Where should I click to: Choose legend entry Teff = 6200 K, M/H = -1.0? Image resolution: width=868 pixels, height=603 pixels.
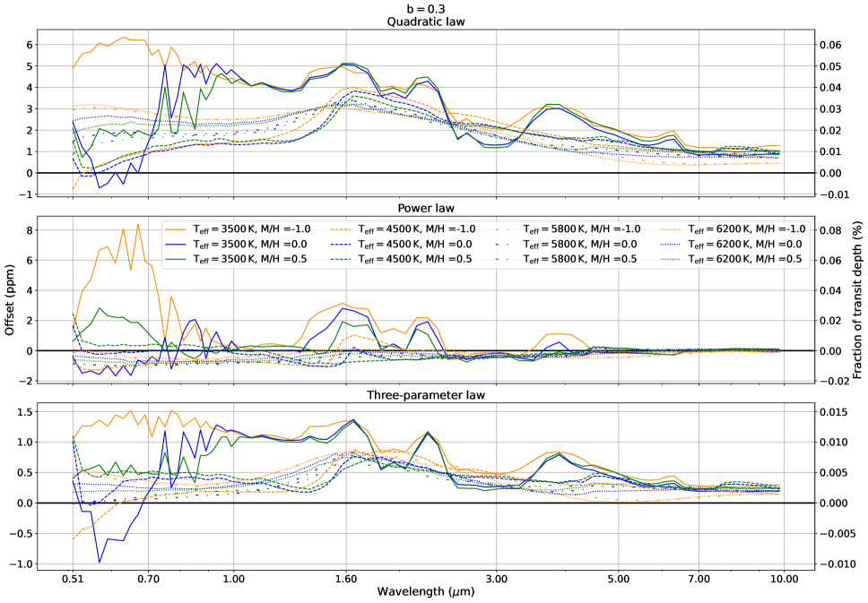click(734, 229)
